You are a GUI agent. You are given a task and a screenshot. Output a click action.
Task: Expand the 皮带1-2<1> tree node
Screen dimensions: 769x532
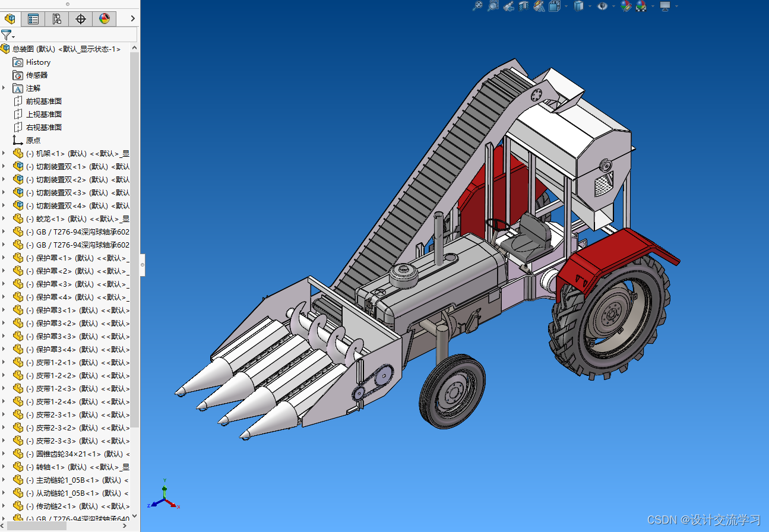click(x=4, y=362)
